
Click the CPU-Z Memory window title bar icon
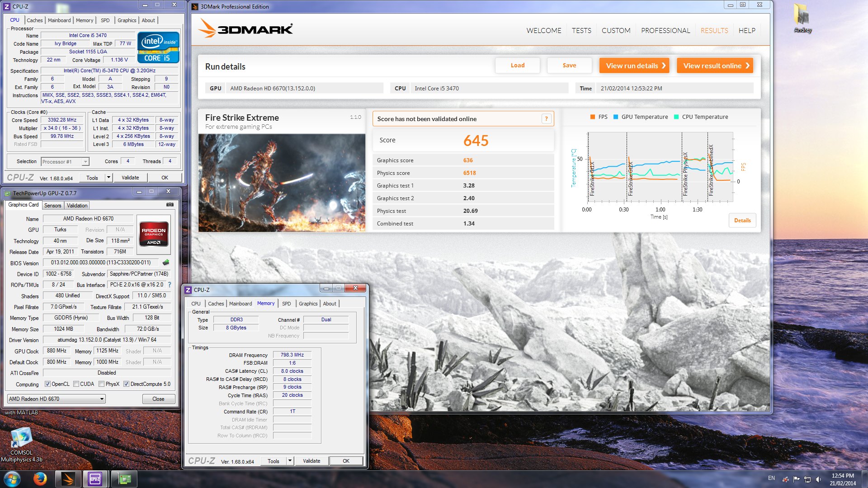click(x=188, y=290)
